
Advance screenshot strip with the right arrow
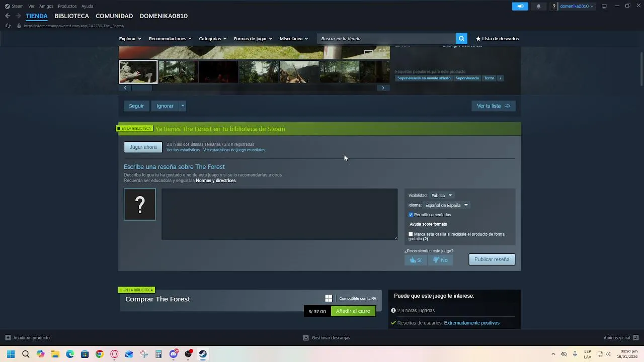click(383, 88)
